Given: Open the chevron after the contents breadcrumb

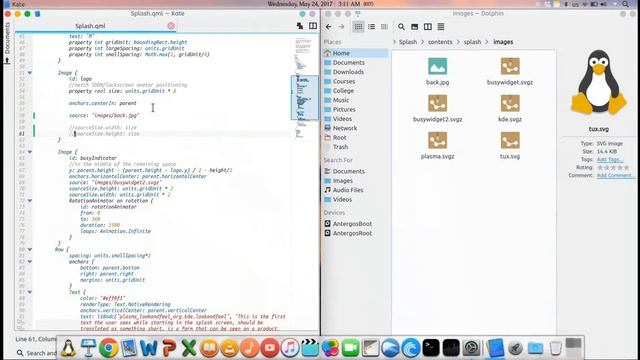Looking at the screenshot, I should 458,42.
